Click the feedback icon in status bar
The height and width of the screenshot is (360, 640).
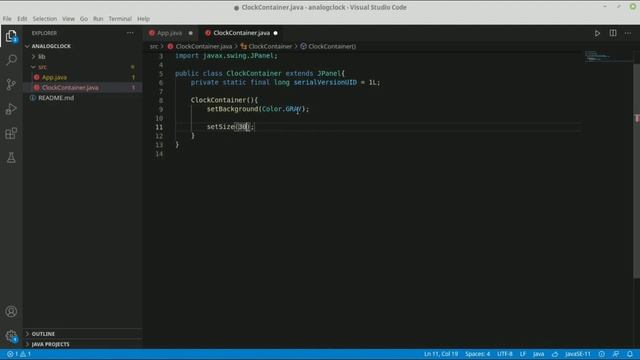point(616,354)
